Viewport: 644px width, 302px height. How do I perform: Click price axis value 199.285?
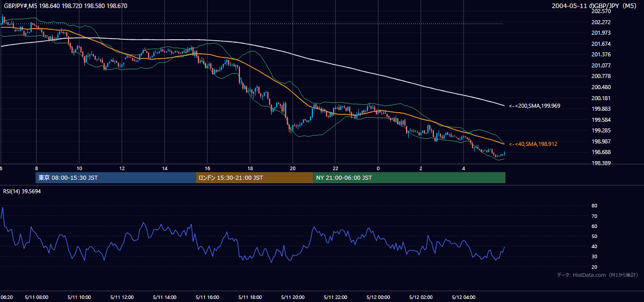tap(601, 131)
